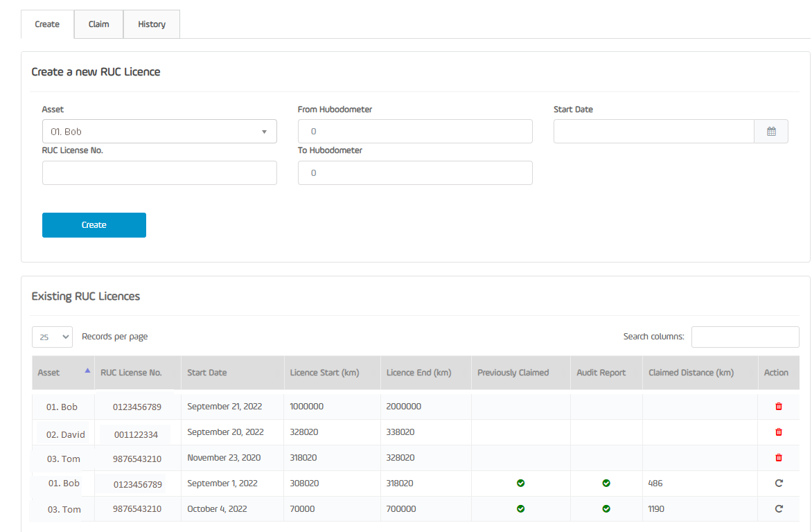Sort by the Previously Claimed column

coord(520,373)
